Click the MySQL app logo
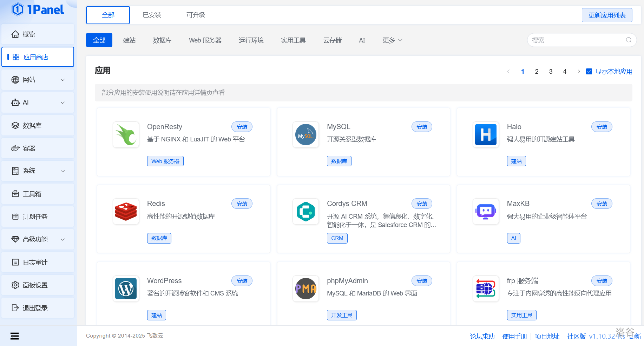Image resolution: width=644 pixels, height=346 pixels. coord(305,135)
